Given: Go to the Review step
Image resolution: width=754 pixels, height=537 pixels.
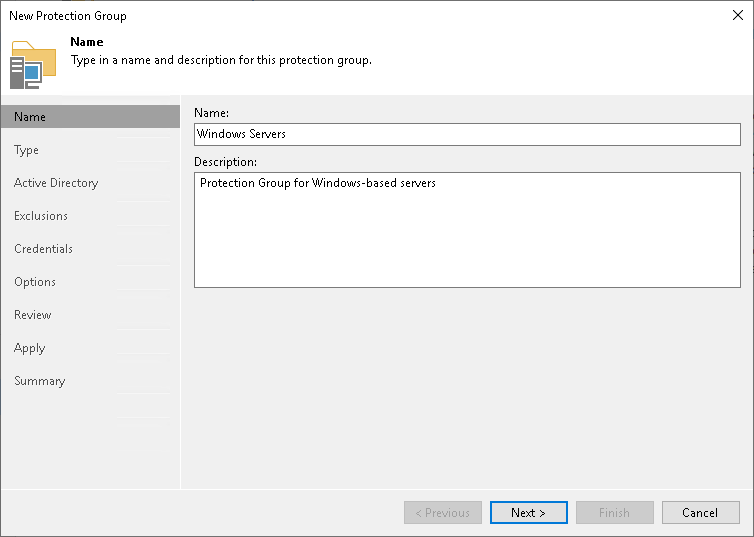Looking at the screenshot, I should 33,315.
